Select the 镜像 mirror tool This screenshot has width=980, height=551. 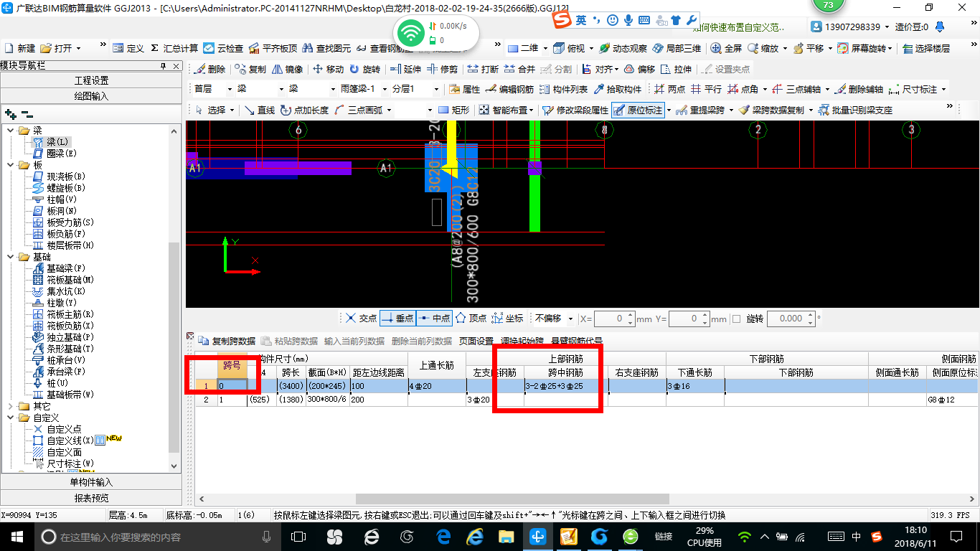[287, 69]
